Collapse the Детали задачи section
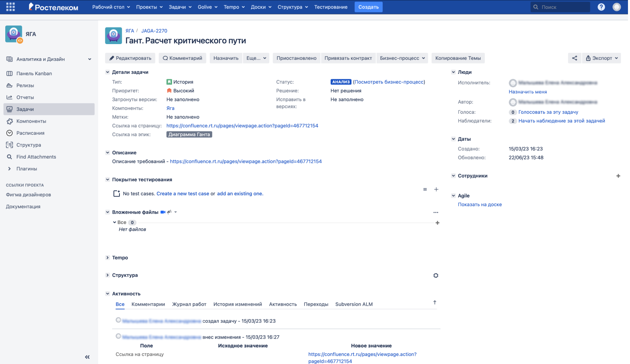The height and width of the screenshot is (364, 630). click(x=107, y=72)
